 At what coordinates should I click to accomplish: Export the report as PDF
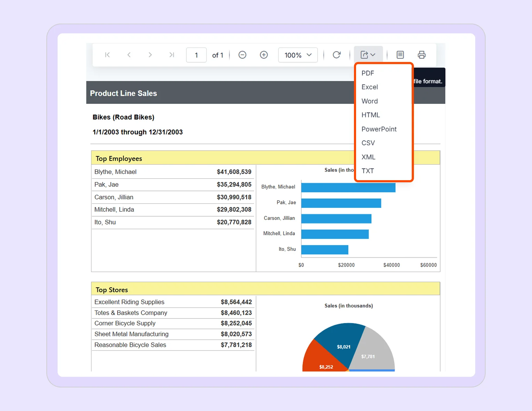click(x=367, y=73)
